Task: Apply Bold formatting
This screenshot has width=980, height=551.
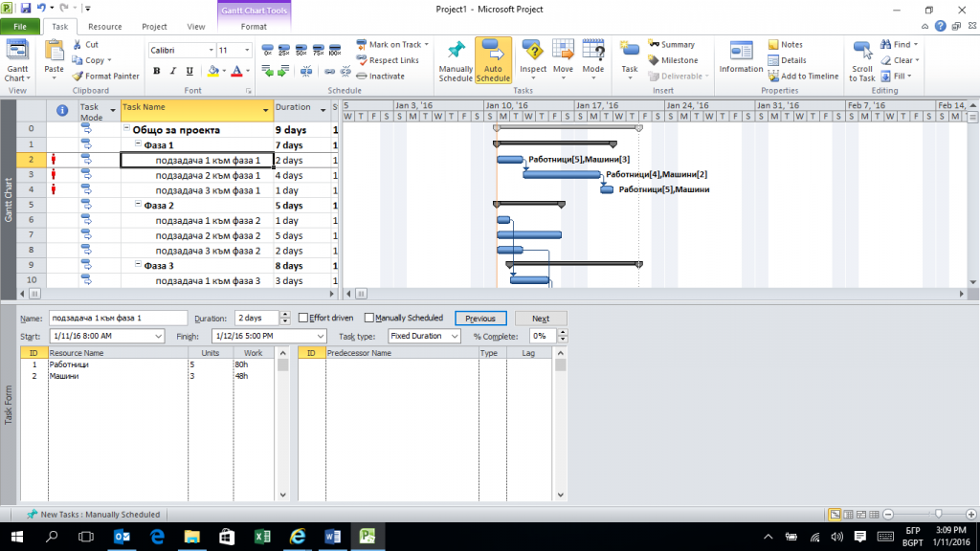Action: (x=156, y=71)
